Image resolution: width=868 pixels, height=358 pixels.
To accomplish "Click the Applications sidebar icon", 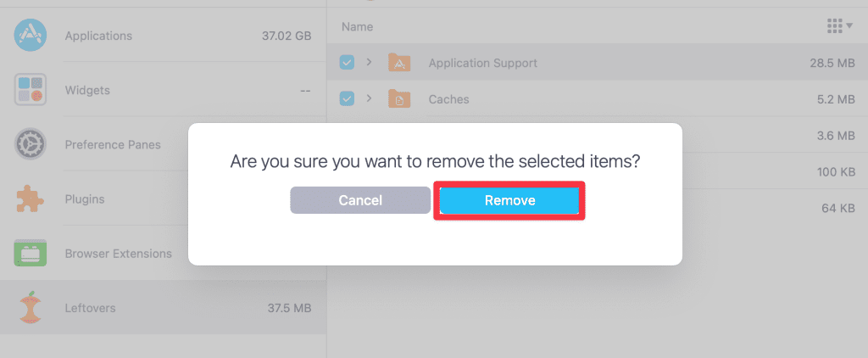I will (31, 36).
